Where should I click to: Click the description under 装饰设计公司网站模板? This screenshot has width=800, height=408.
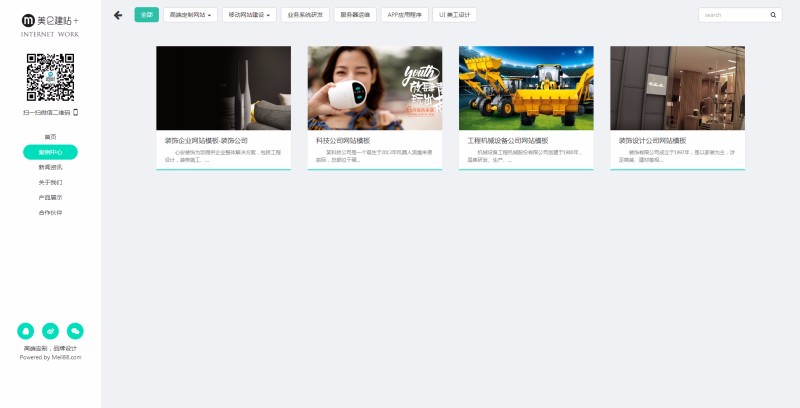(677, 156)
